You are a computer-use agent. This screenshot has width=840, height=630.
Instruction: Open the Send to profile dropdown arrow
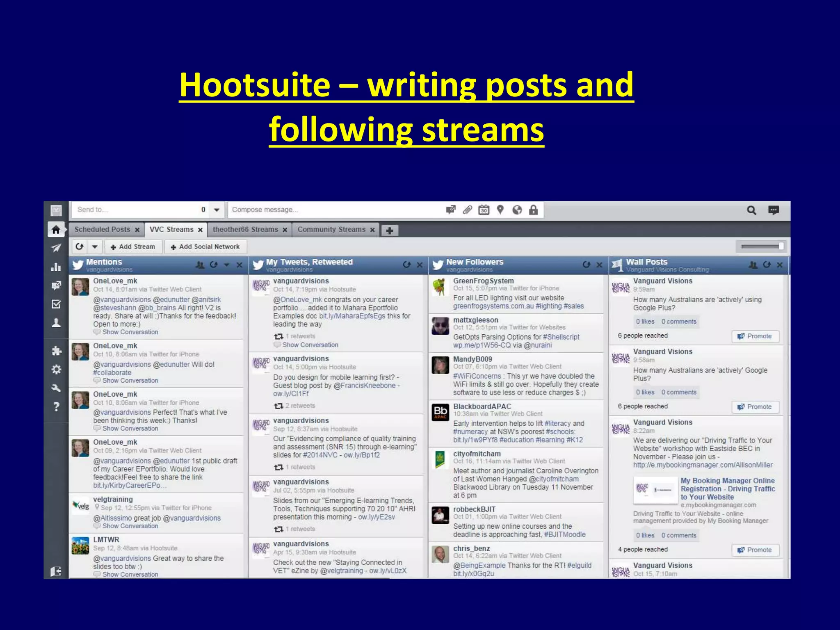pyautogui.click(x=217, y=210)
